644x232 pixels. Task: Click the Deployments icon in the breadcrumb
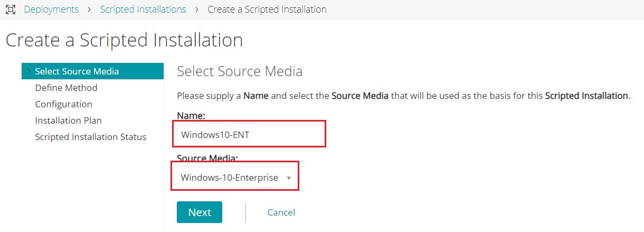(x=10, y=10)
